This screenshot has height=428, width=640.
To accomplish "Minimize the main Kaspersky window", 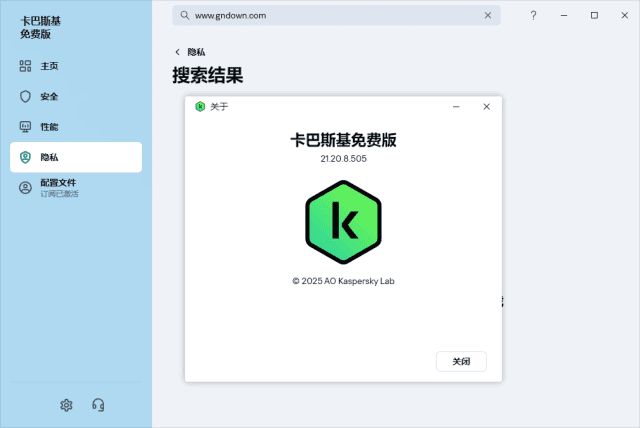I will click(x=564, y=15).
